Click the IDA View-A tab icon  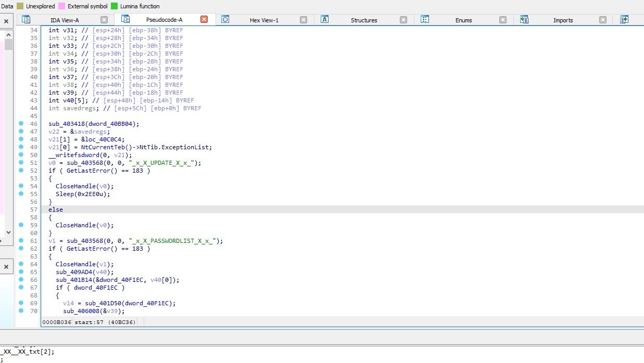coord(26,20)
